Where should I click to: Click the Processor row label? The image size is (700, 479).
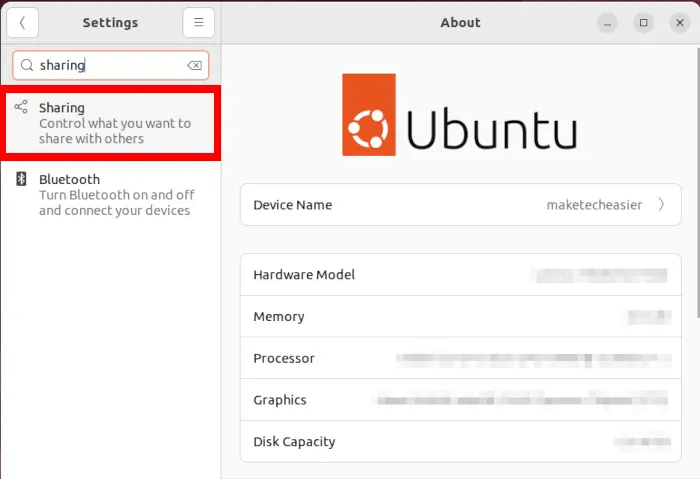tap(284, 358)
